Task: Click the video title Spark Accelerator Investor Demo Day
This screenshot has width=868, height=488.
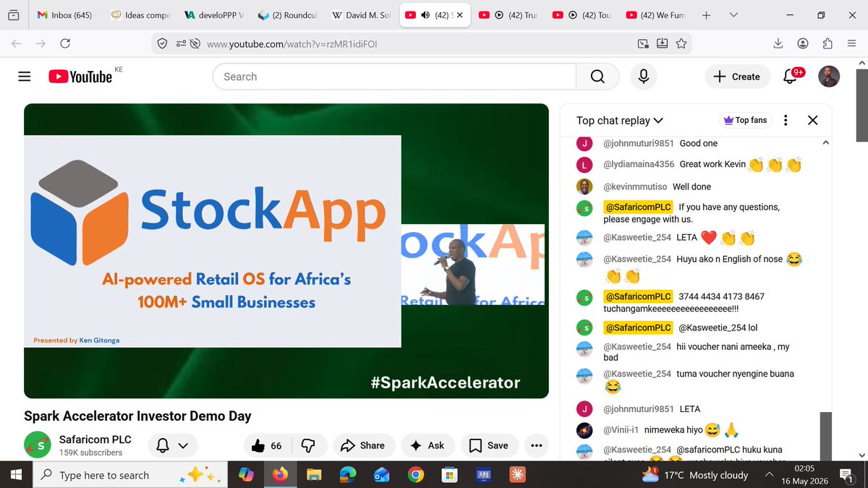Action: pos(137,416)
